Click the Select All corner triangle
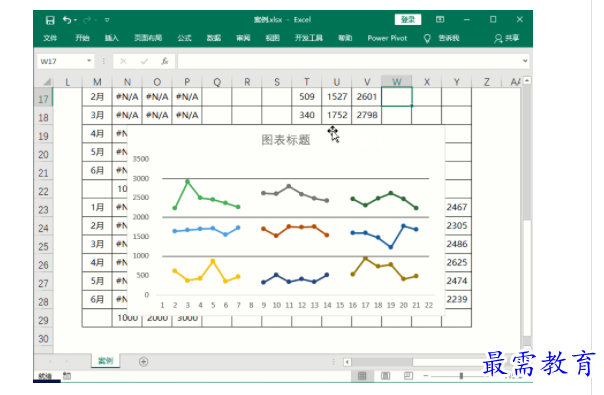 click(47, 81)
